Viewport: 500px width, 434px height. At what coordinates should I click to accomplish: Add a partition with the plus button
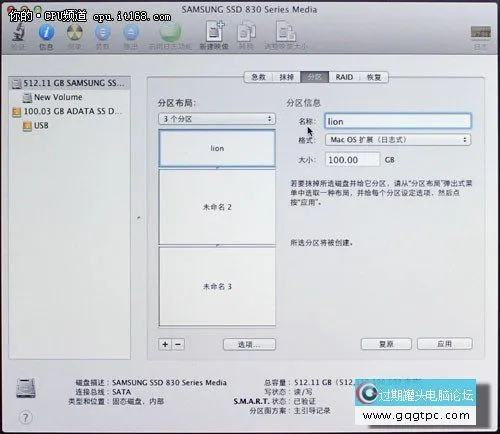165,344
